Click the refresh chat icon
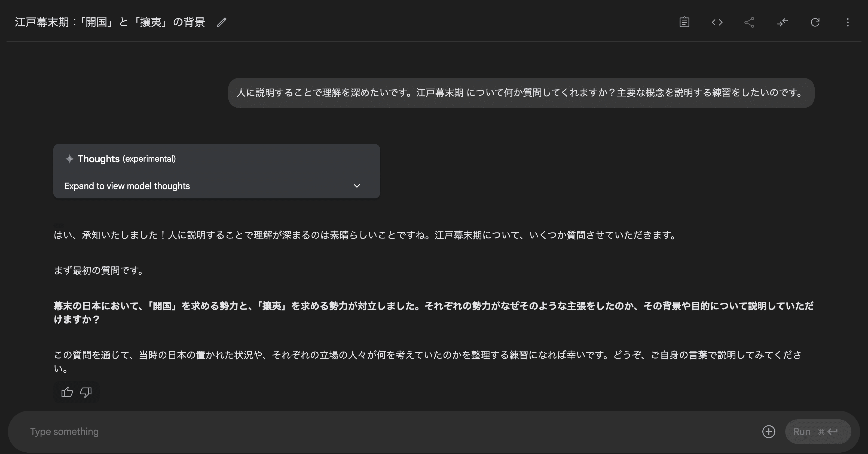 815,22
